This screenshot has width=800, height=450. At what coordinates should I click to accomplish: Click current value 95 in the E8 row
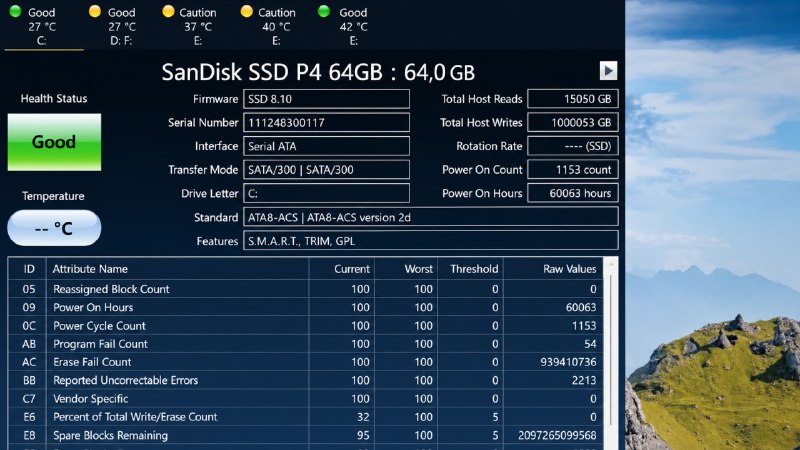[x=363, y=435]
